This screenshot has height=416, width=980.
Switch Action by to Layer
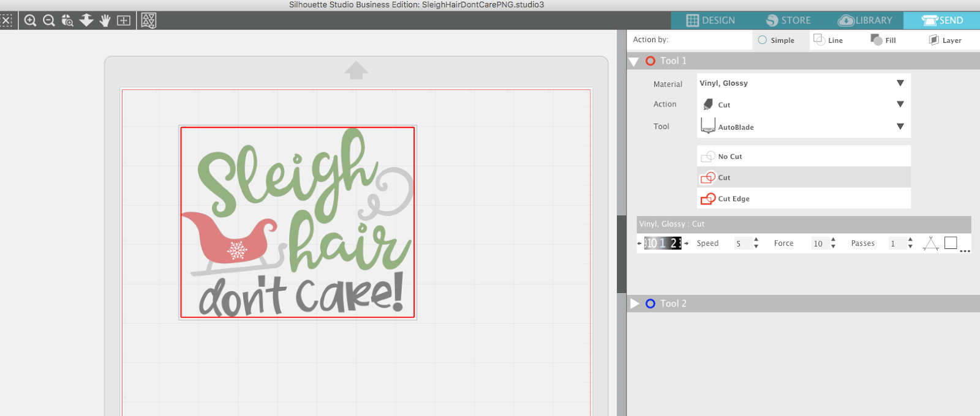coord(945,40)
